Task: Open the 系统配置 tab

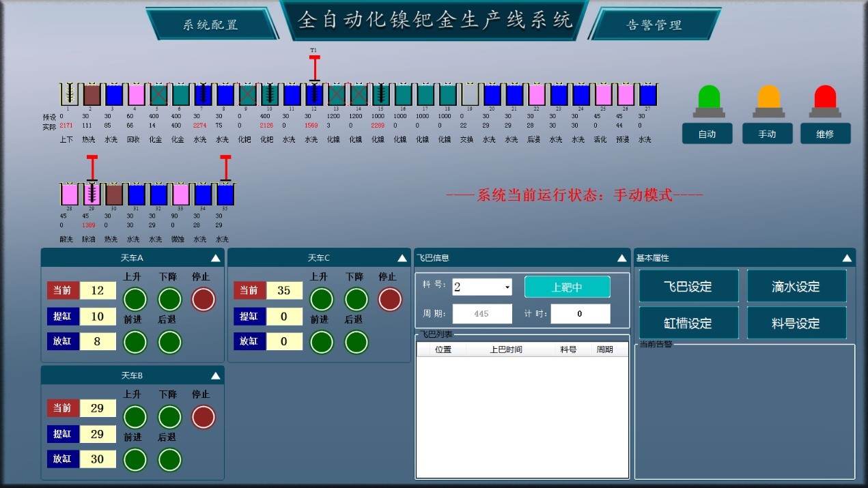Action: [x=210, y=25]
